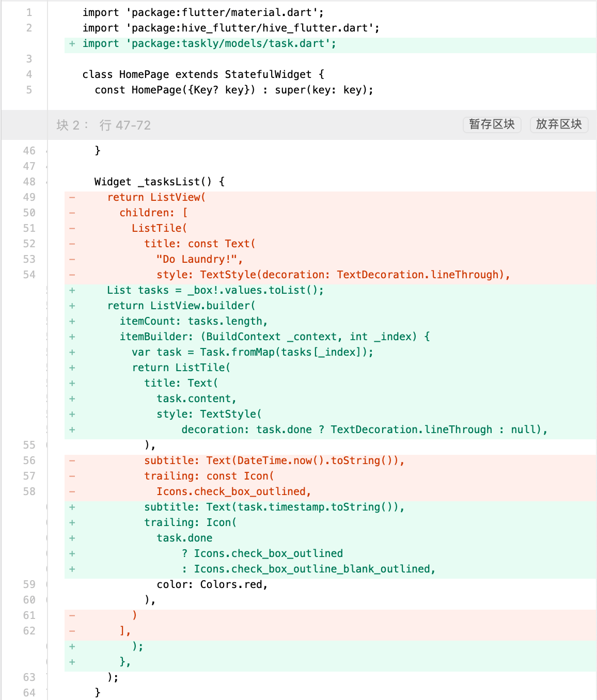
Task: Click line number 59 in the gutter
Action: tap(29, 584)
